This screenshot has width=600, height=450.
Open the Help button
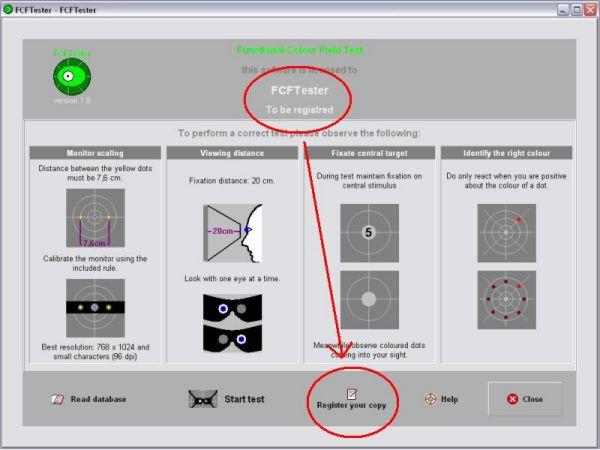pos(441,399)
